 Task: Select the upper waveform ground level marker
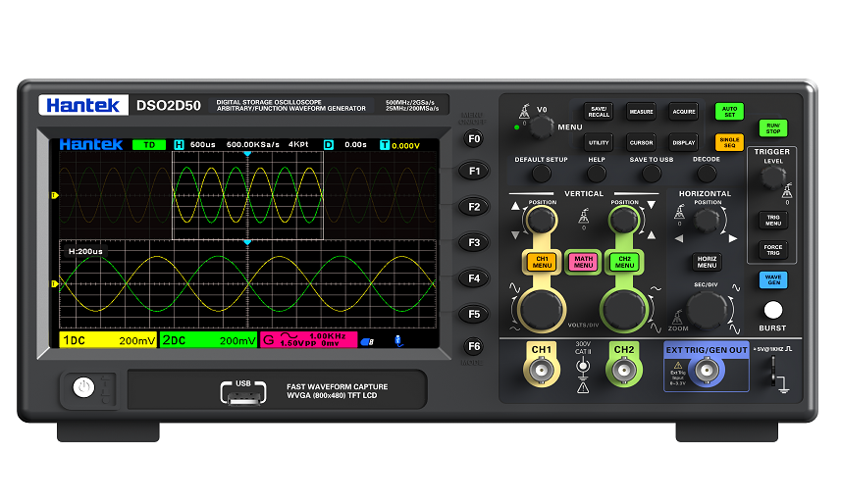55,196
